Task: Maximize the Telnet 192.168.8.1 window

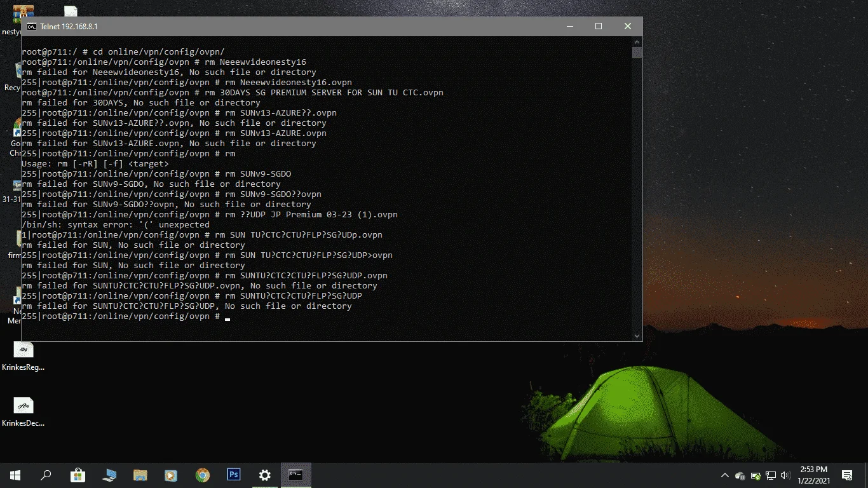Action: point(599,26)
